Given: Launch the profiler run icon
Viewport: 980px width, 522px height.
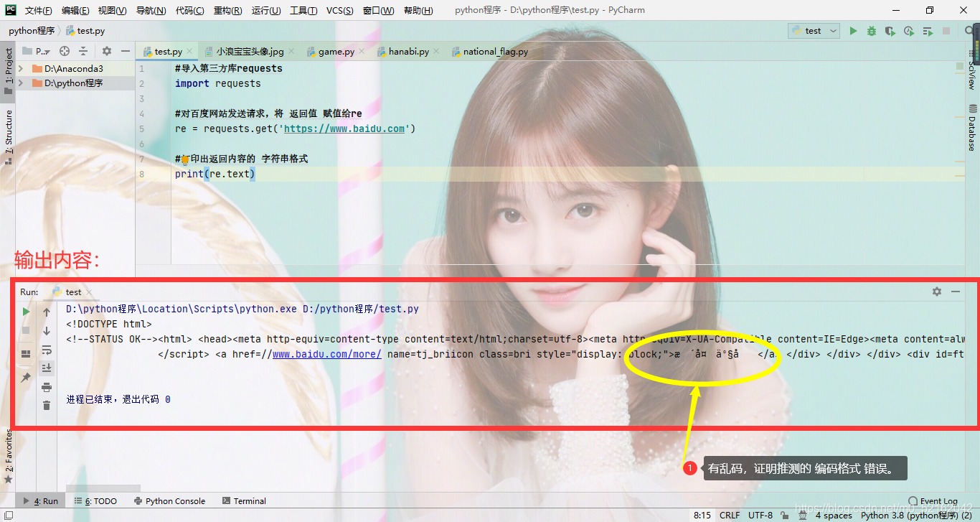Looking at the screenshot, I should coord(909,31).
